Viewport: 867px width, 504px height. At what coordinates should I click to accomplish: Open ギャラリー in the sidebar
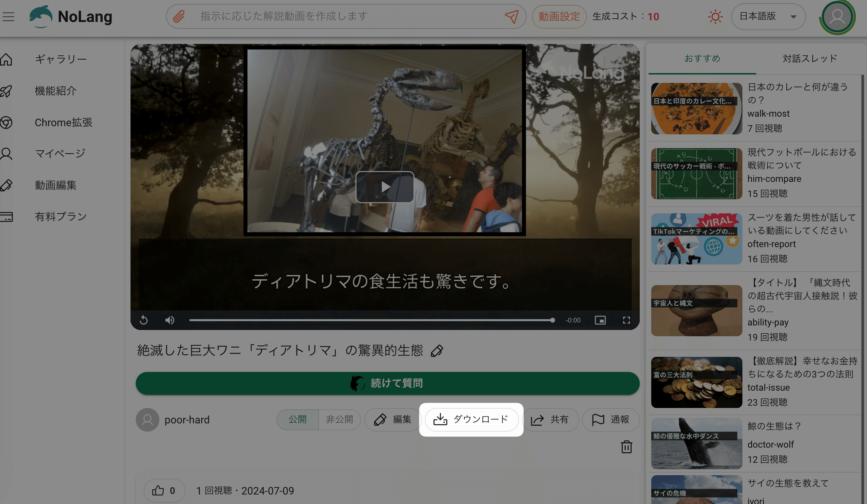pos(61,59)
